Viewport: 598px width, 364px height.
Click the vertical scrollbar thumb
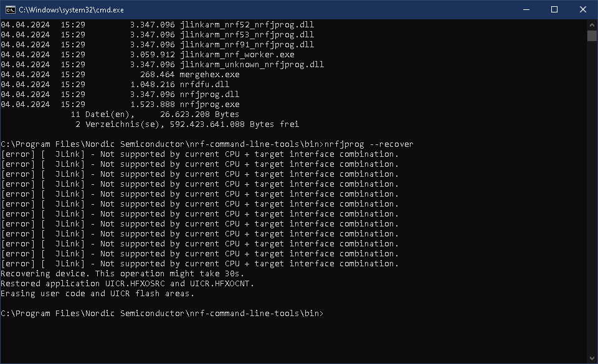pyautogui.click(x=592, y=36)
